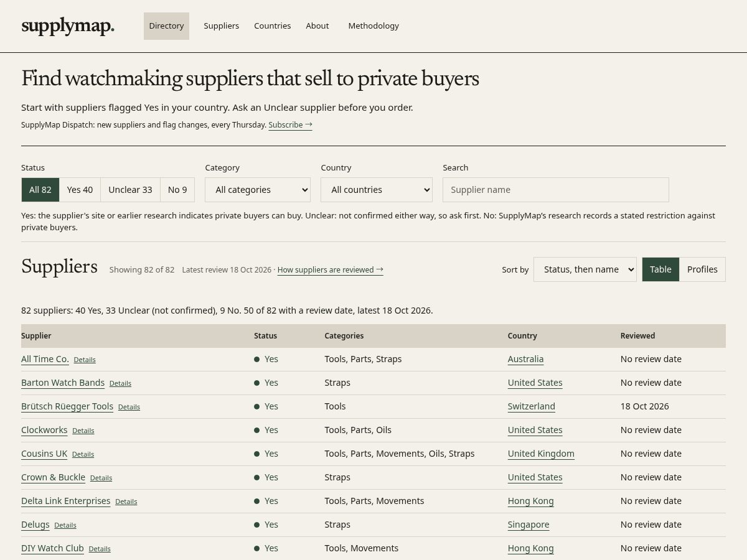Screen dimensions: 747x560
Task: Focus the Supplier name search field
Action: tap(556, 190)
